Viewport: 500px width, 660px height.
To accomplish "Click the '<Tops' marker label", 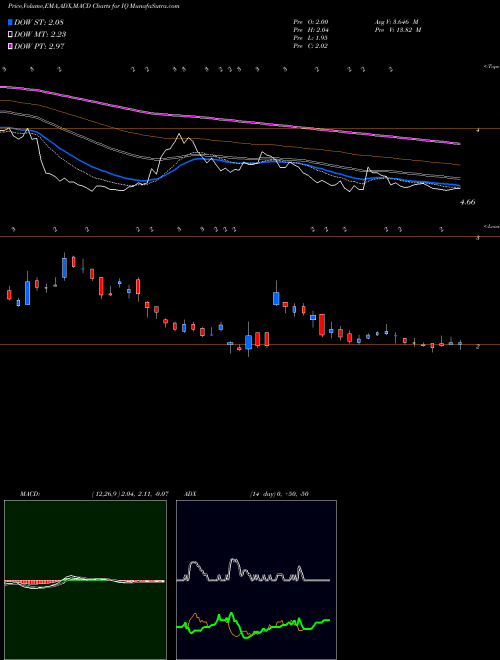I will pyautogui.click(x=491, y=67).
